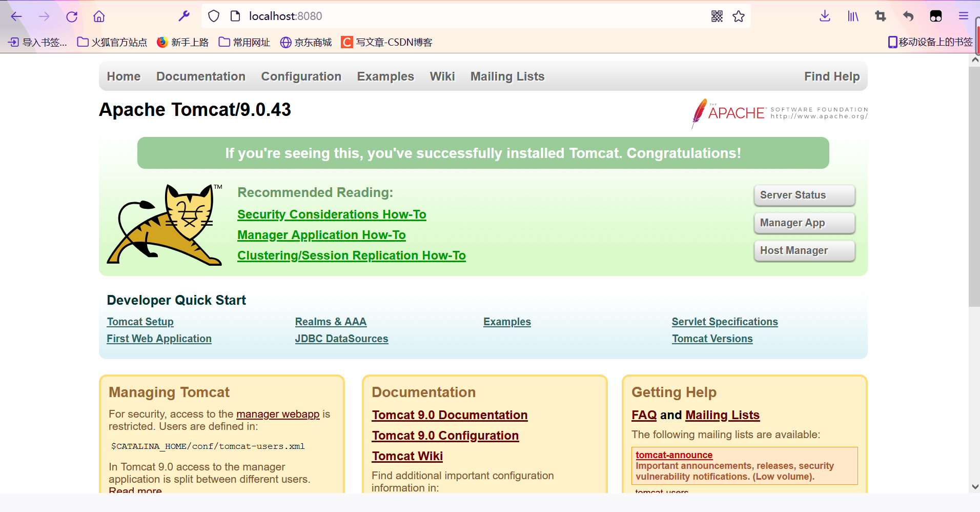The image size is (980, 512).
Task: Click the scrollbar up arrow
Action: pos(975,60)
